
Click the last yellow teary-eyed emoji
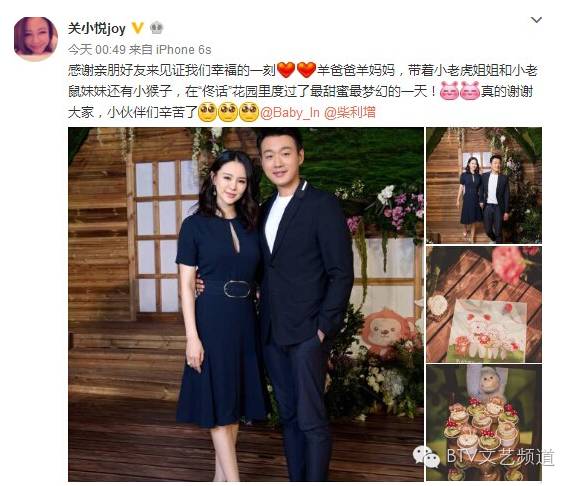click(249, 112)
